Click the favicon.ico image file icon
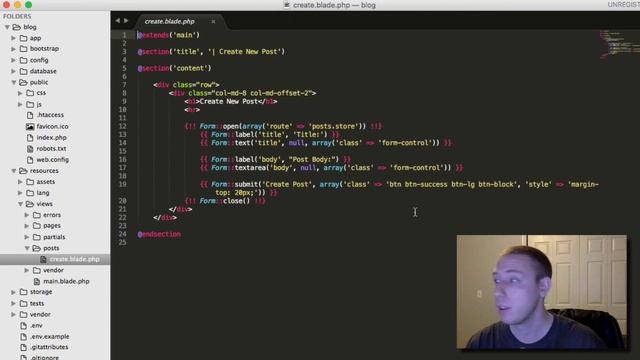Screen dimensions: 640x360 30,127
